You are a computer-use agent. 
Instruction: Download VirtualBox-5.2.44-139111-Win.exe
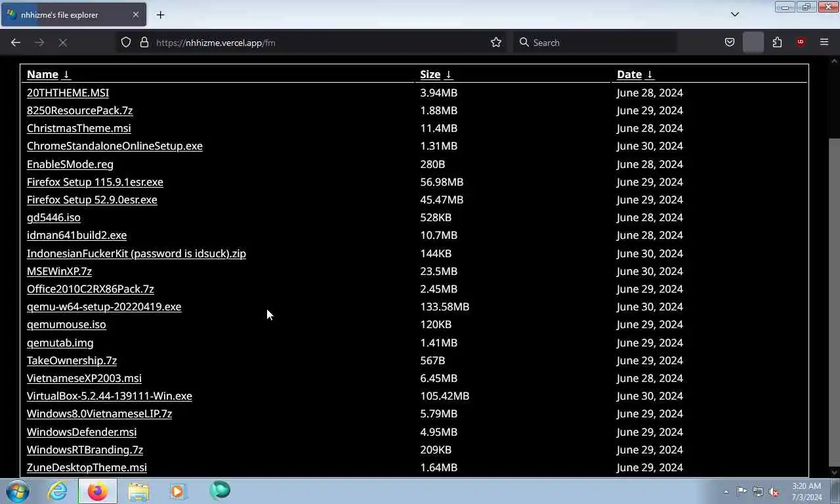point(110,396)
